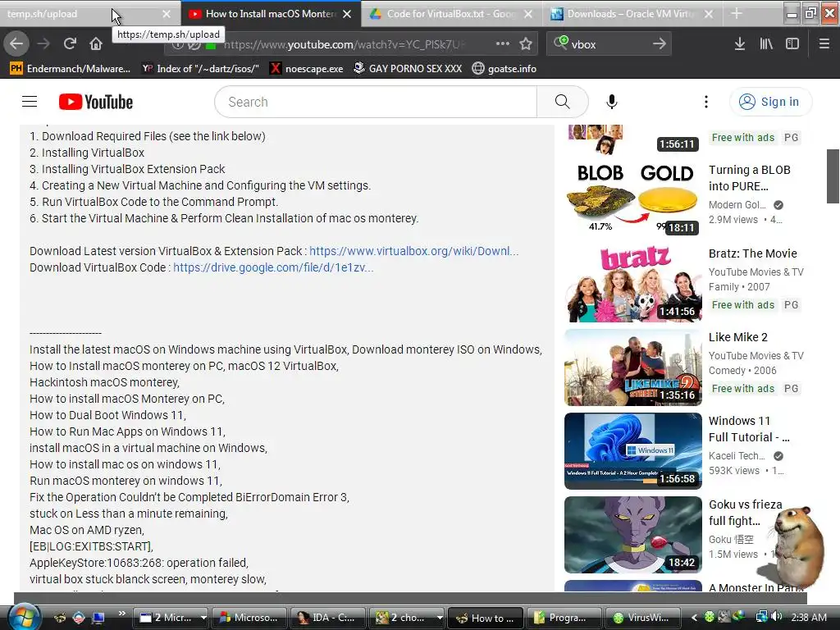
Task: Open the drive.google.com VirtualBox Code link
Action: (x=273, y=267)
